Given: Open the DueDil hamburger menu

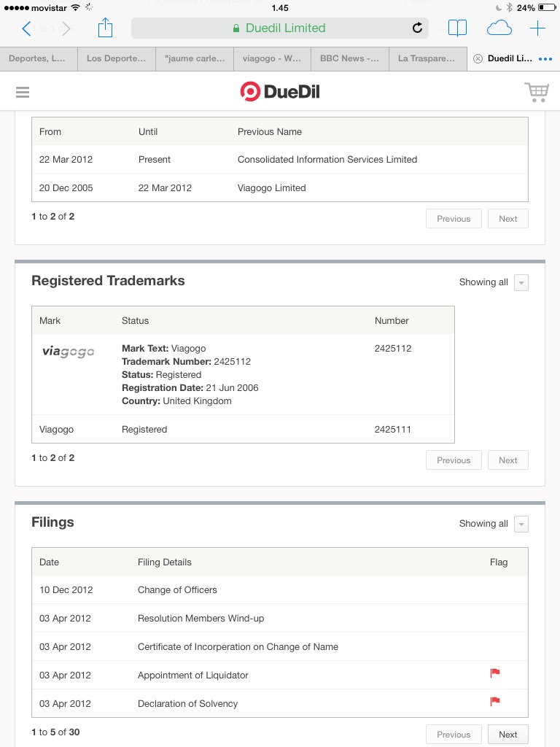Looking at the screenshot, I should (x=22, y=92).
